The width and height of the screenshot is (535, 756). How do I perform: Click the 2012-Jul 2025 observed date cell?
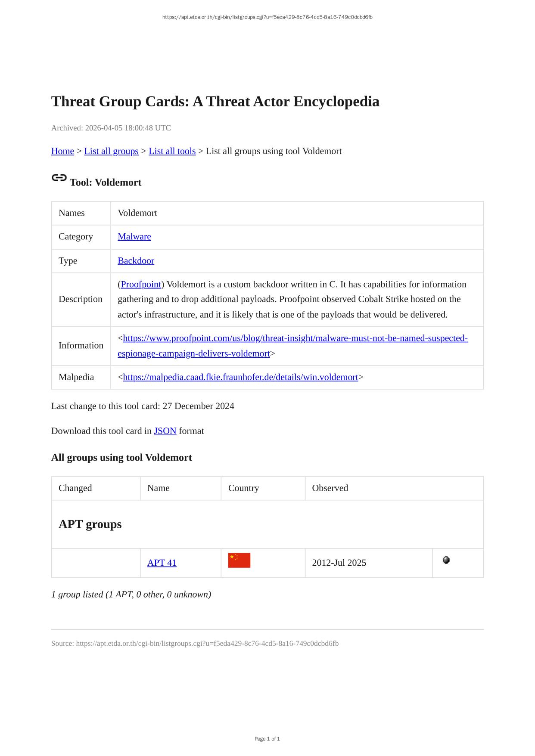coord(339,563)
